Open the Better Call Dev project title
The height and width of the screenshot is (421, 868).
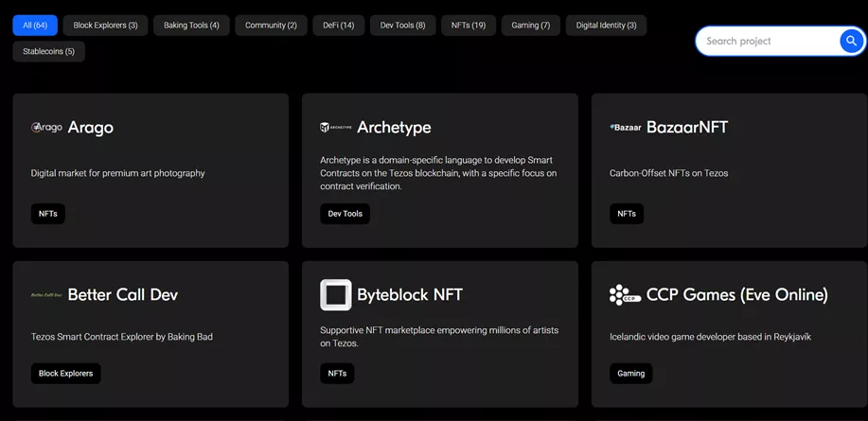(122, 295)
